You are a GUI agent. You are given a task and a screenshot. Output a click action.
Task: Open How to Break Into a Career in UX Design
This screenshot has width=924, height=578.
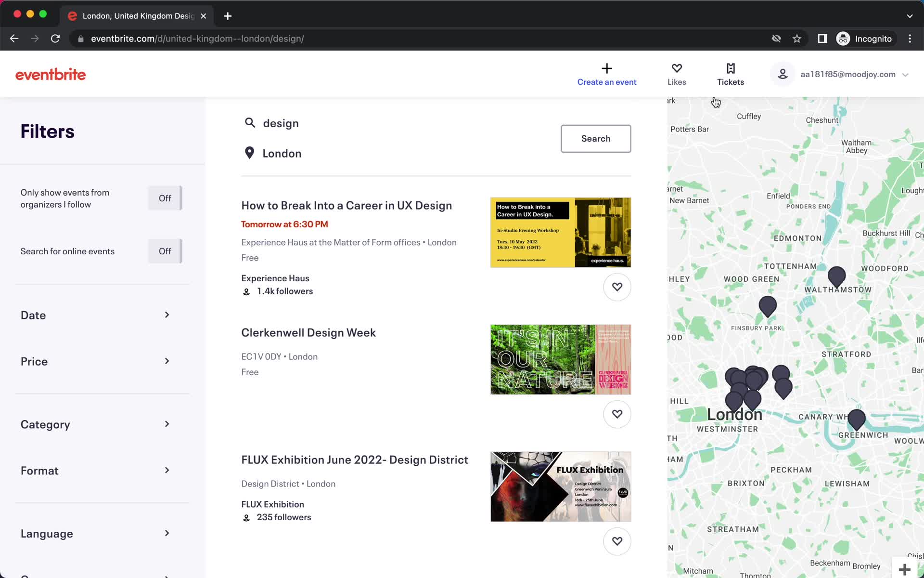click(x=346, y=206)
